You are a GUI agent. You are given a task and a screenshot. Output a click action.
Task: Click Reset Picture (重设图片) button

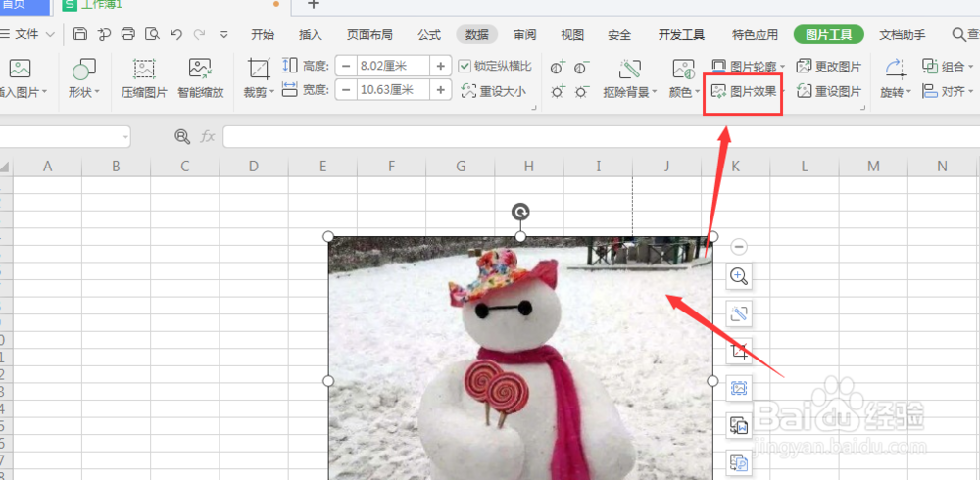coord(829,92)
